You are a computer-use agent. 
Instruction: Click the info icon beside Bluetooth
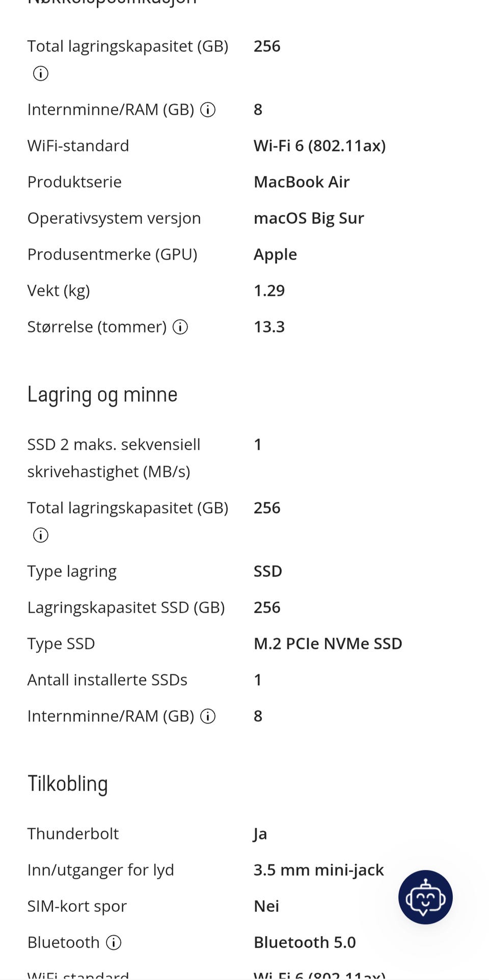114,943
